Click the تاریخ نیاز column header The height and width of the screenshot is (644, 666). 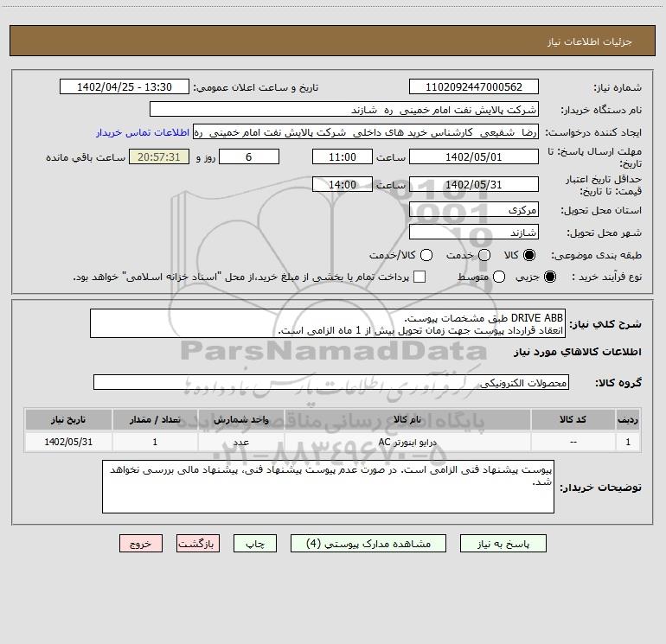68,420
